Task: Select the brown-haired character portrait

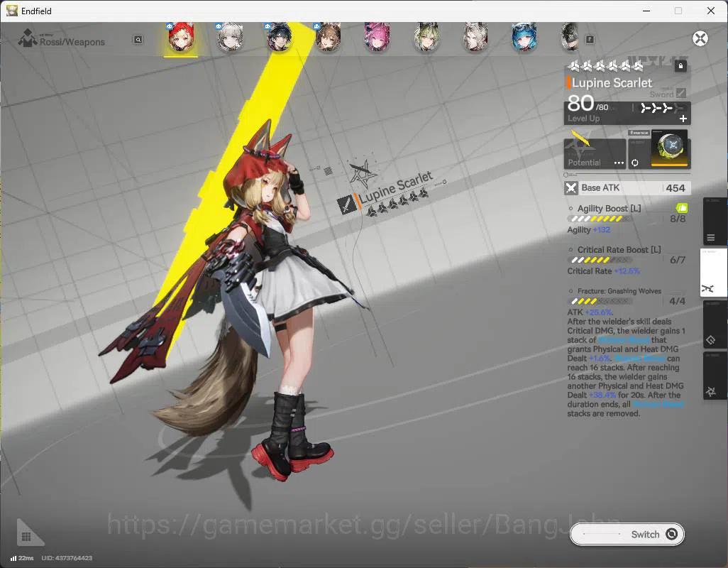Action: pyautogui.click(x=329, y=37)
